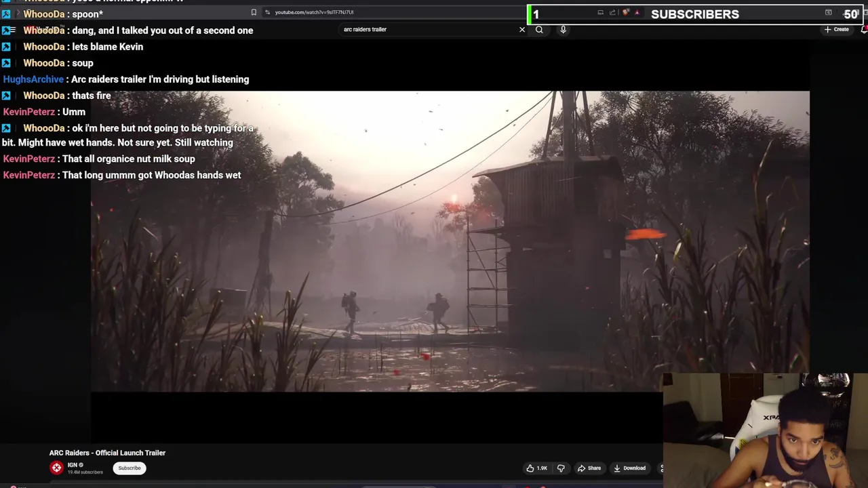Click the browser address bar URL
868x488 pixels.
314,12
